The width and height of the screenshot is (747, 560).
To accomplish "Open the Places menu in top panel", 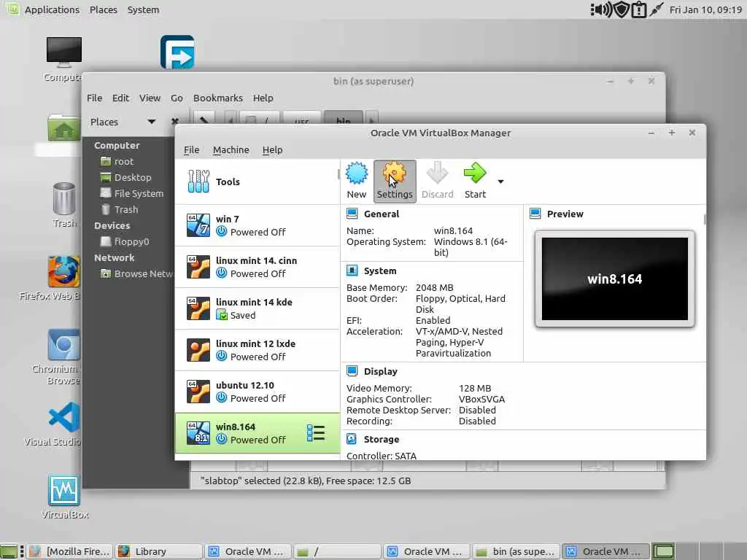I will click(104, 9).
